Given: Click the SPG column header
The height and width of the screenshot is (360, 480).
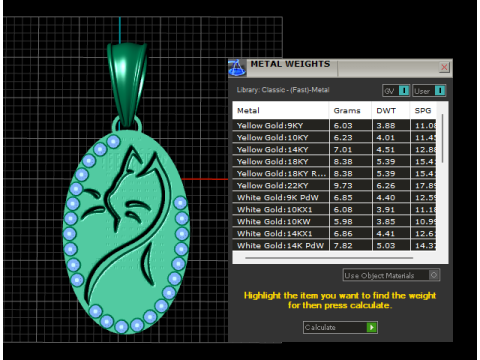Looking at the screenshot, I should [423, 111].
